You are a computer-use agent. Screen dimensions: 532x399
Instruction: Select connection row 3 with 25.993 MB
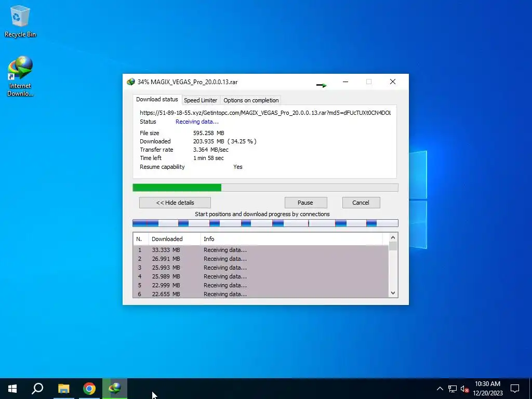click(x=261, y=268)
